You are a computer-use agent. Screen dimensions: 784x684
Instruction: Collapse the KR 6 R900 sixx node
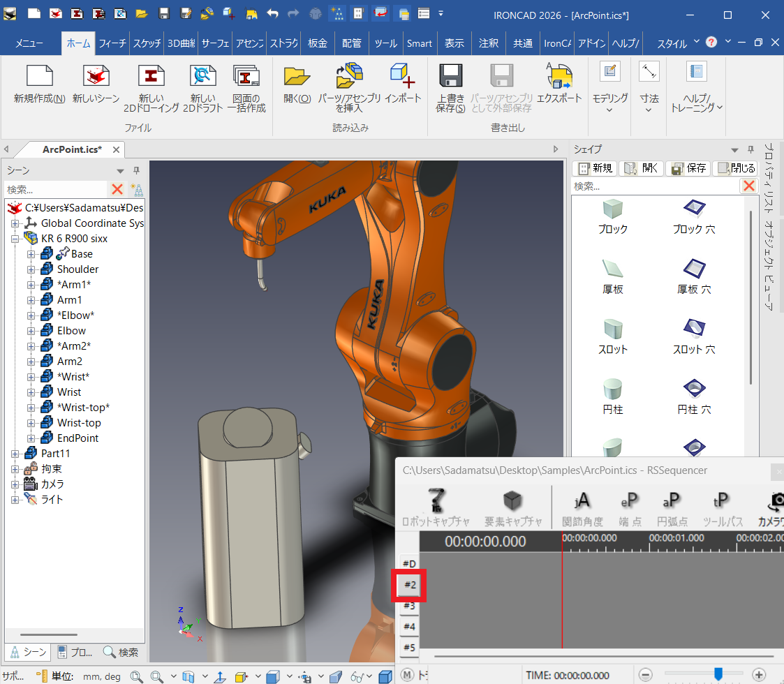[x=15, y=239]
